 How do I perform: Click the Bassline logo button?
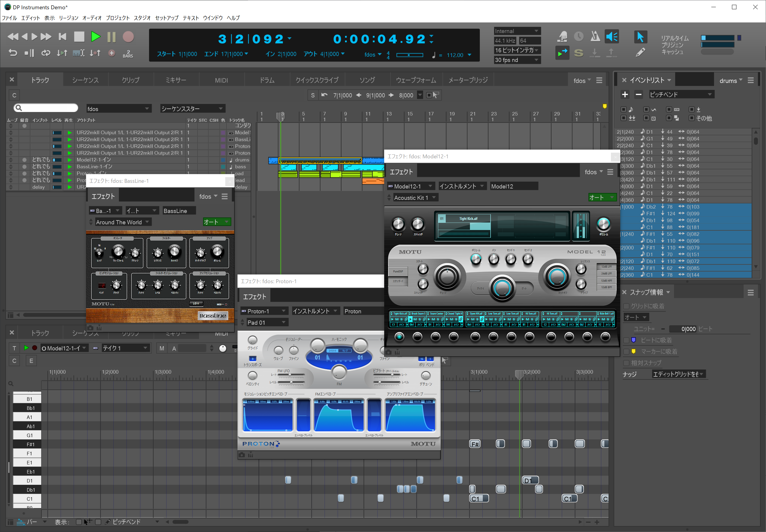coord(213,316)
